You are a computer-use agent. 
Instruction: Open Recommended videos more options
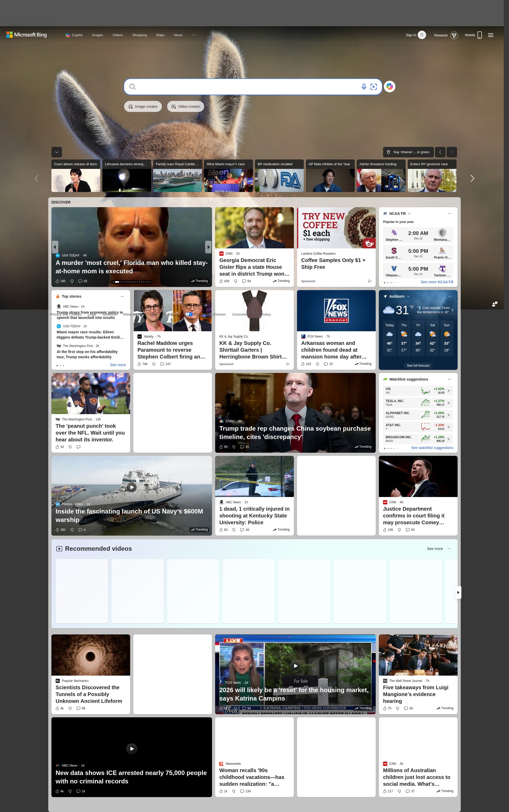[x=449, y=549]
